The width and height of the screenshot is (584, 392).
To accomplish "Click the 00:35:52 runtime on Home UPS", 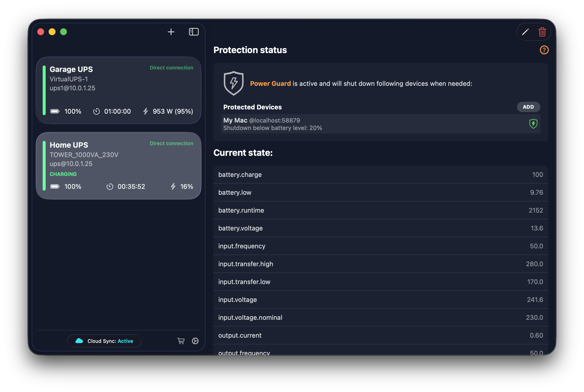I will 131,187.
